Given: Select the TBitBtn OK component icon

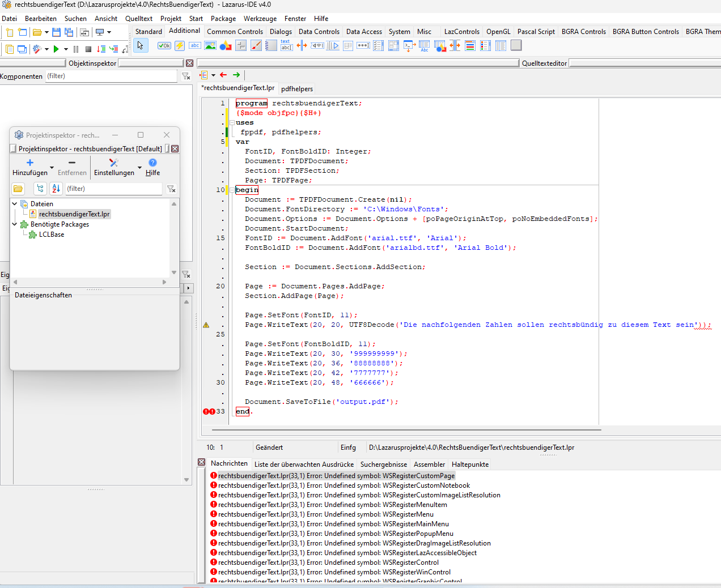Looking at the screenshot, I should (164, 46).
